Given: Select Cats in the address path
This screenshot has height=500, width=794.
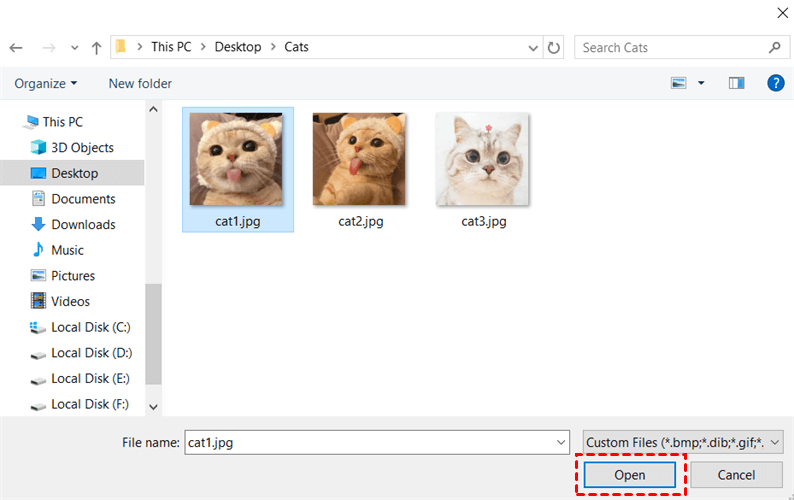Looking at the screenshot, I should [296, 47].
